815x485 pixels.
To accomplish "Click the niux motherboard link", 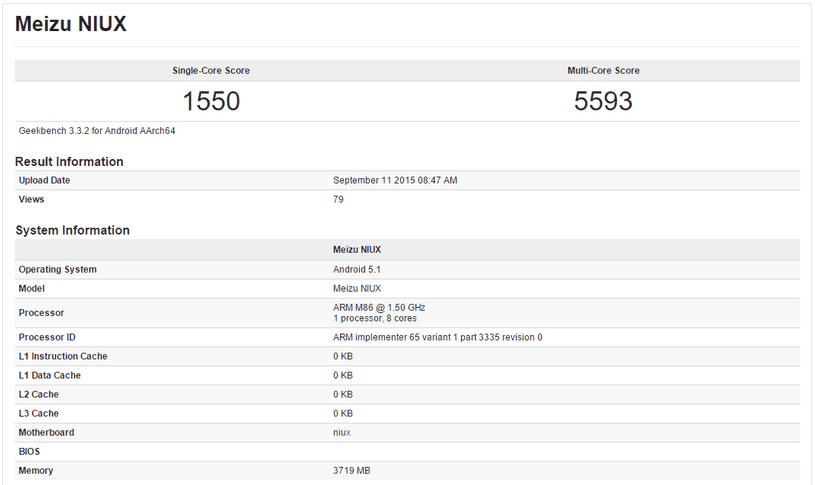I will [342, 432].
